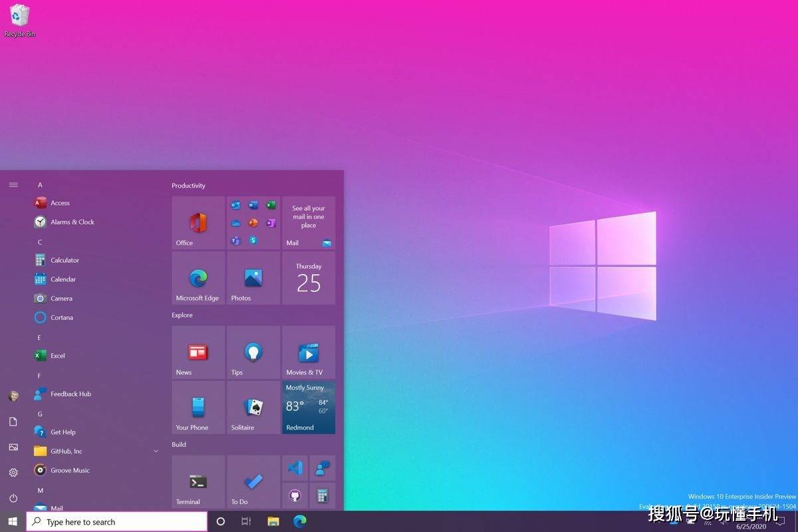Click the Power button in Start
Viewport: 798px width, 532px height.
[x=13, y=497]
